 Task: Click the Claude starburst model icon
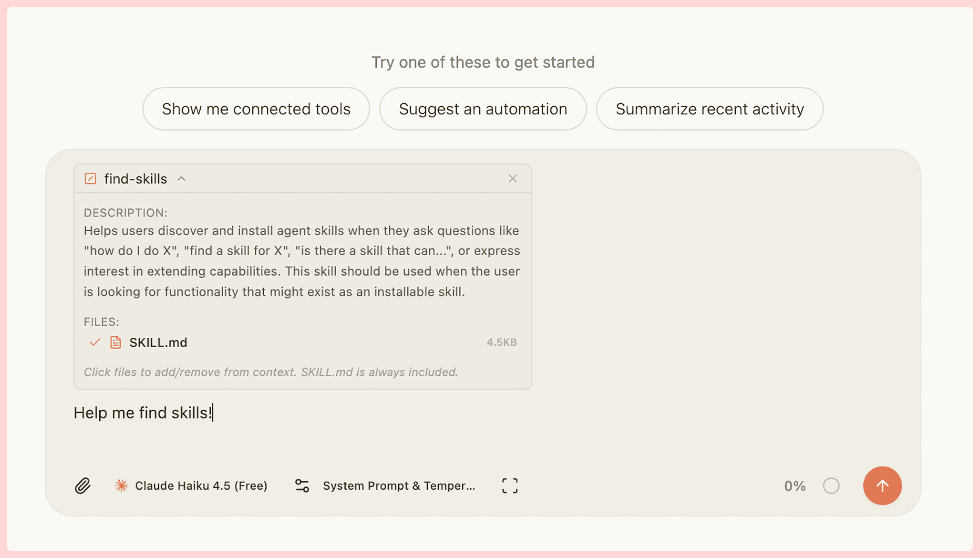[121, 485]
